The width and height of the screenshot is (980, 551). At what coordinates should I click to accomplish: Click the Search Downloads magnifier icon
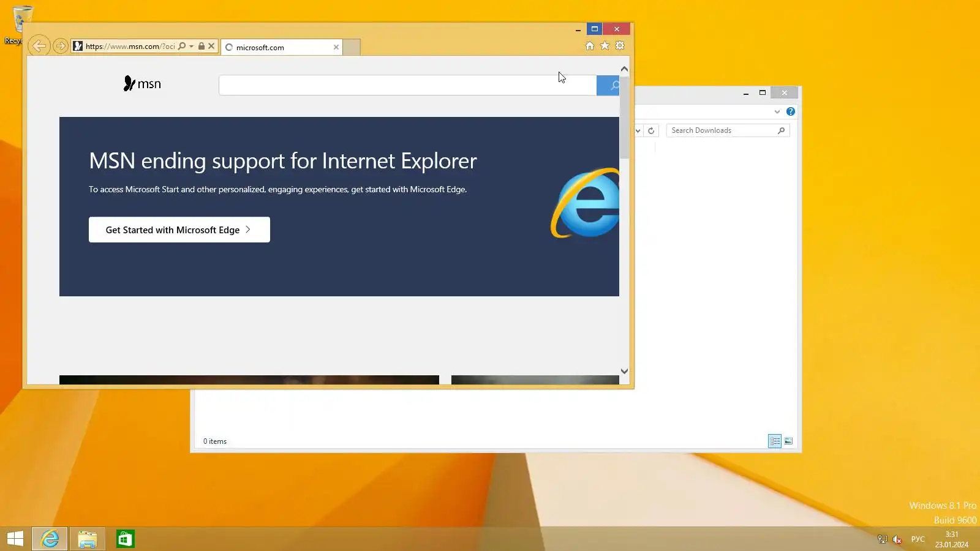coord(781,130)
